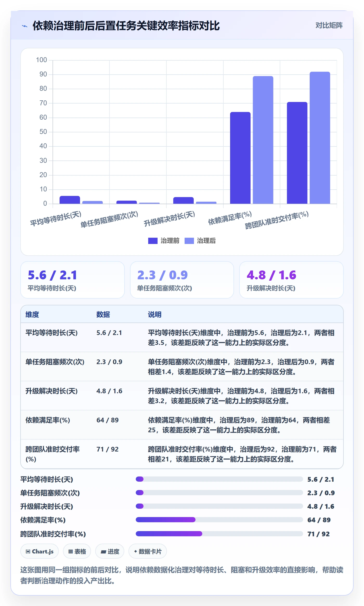This screenshot has height=606, width=364.
Task: Toggle the 治理前 legend color box
Action: pyautogui.click(x=153, y=241)
